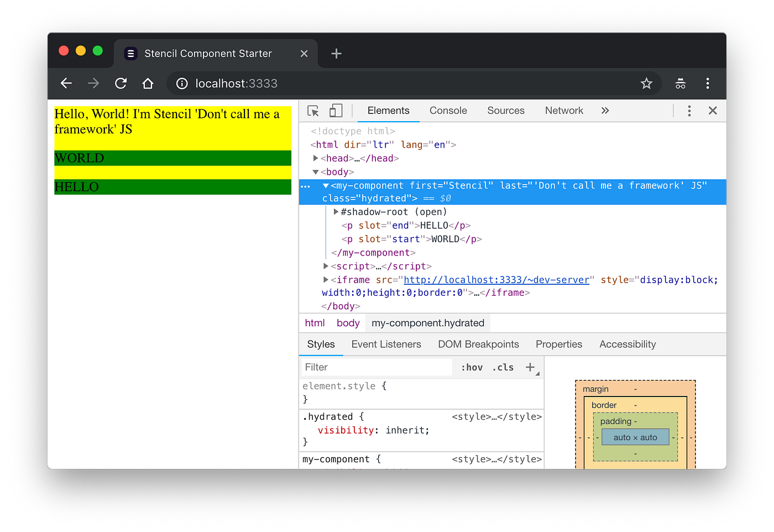Open a new browser tab
The width and height of the screenshot is (774, 532).
336,54
